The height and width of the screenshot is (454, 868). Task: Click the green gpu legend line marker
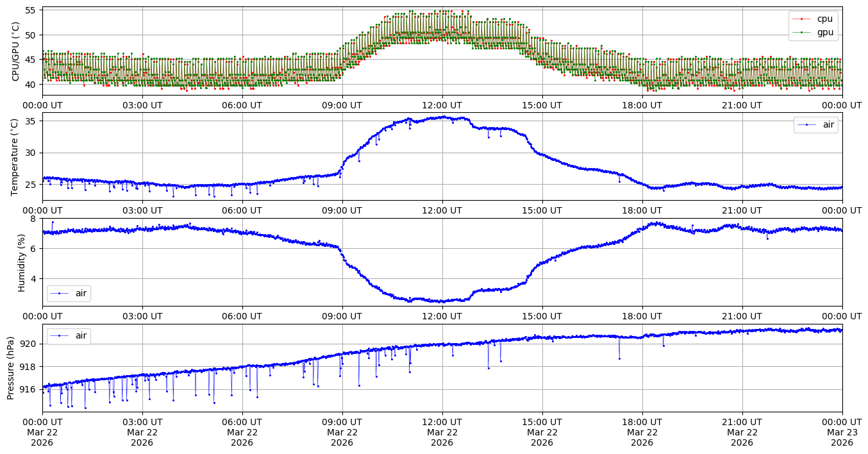coord(801,32)
